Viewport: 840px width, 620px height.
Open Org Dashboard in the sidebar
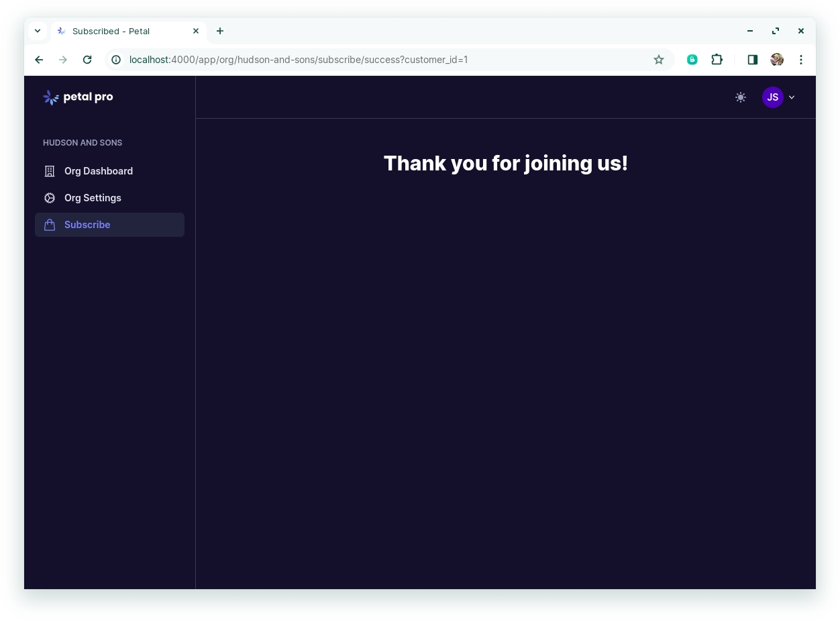99,171
